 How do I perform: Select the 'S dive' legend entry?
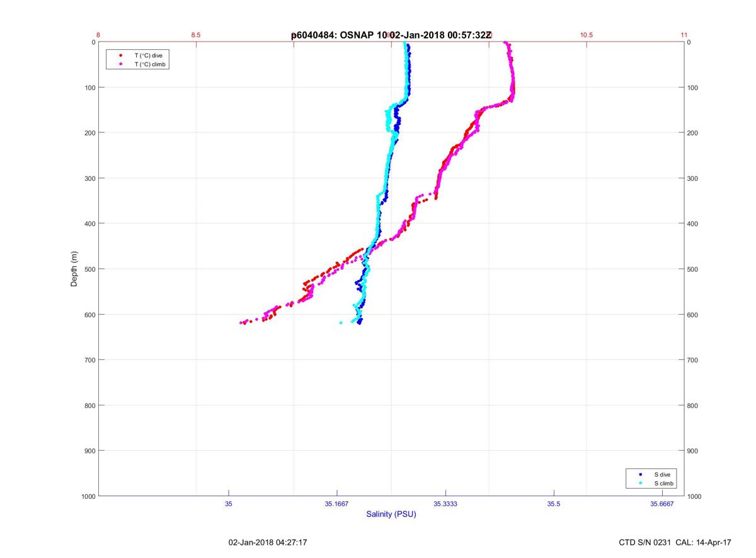pyautogui.click(x=662, y=474)
